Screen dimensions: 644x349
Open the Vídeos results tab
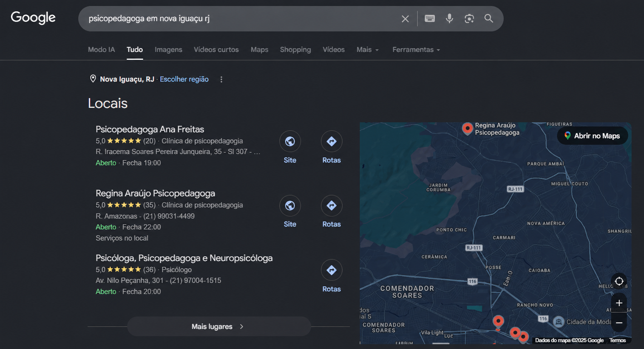[334, 50]
